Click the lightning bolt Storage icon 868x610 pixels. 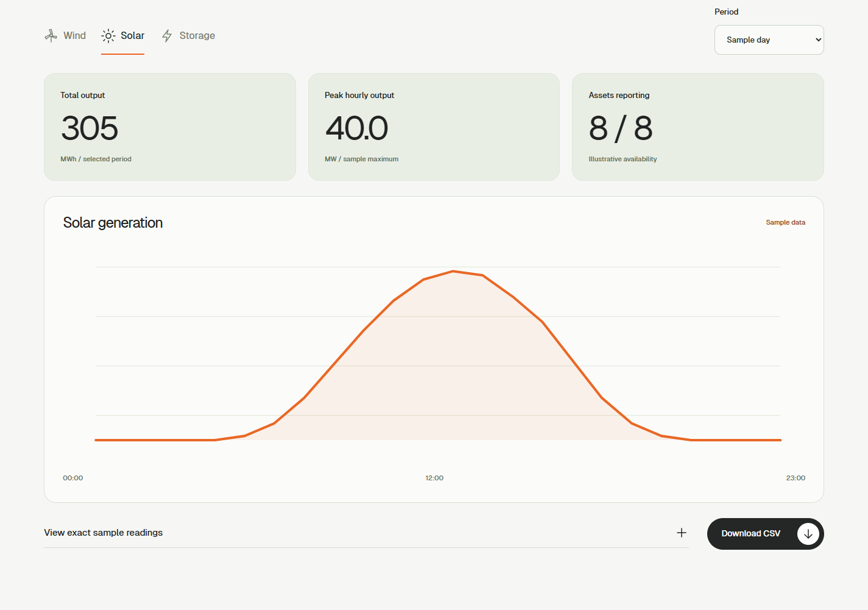pos(167,36)
